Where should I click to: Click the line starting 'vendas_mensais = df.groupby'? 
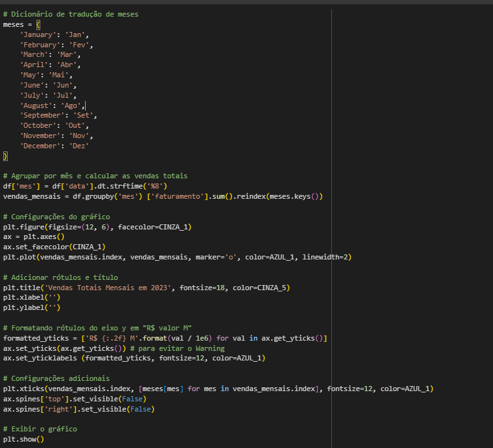(163, 196)
